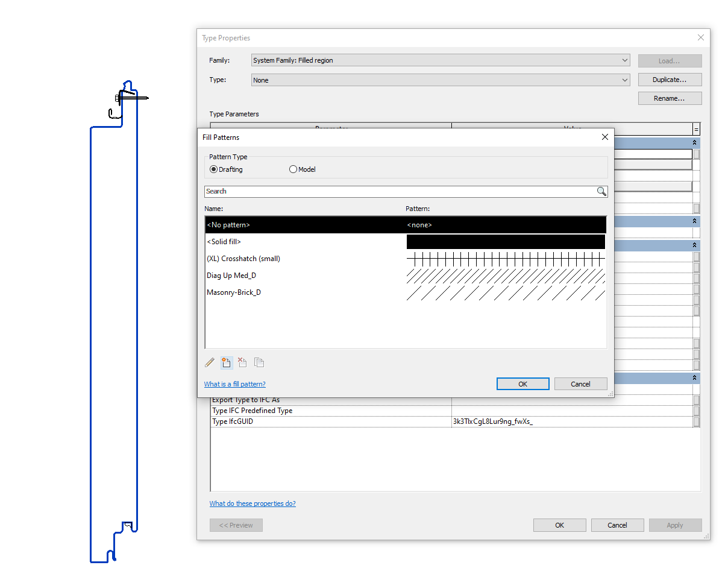The width and height of the screenshot is (728, 571).
Task: Collapse the fourth parameter group chevron
Action: 695,377
